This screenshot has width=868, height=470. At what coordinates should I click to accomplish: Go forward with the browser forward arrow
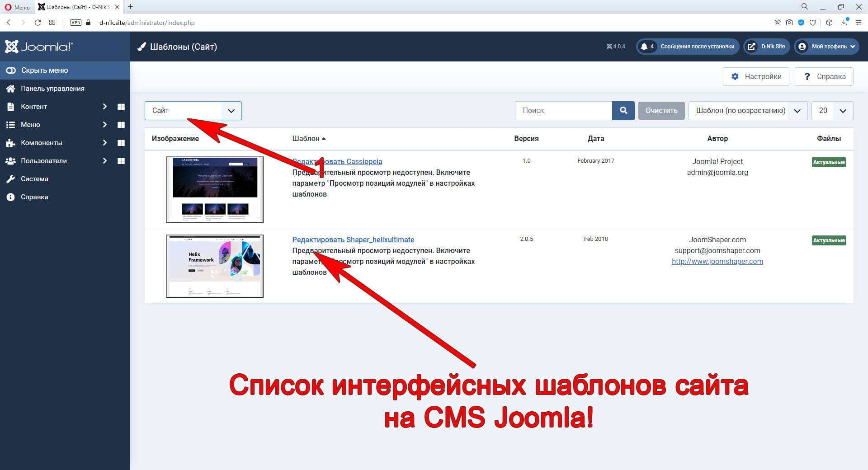[23, 23]
